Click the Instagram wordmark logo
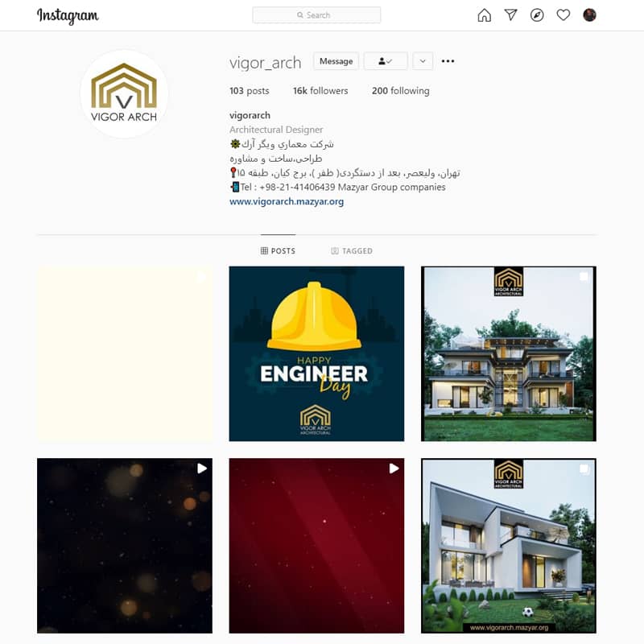 point(68,16)
